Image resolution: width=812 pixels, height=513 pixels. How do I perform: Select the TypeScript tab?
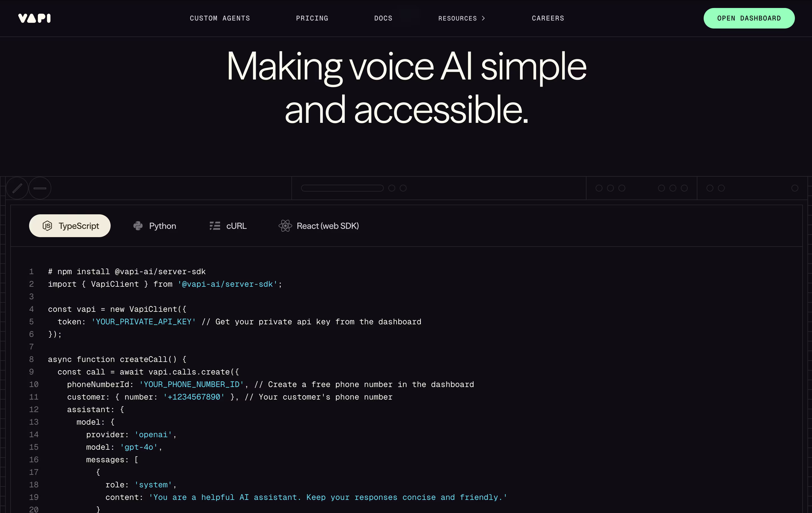pyautogui.click(x=70, y=226)
